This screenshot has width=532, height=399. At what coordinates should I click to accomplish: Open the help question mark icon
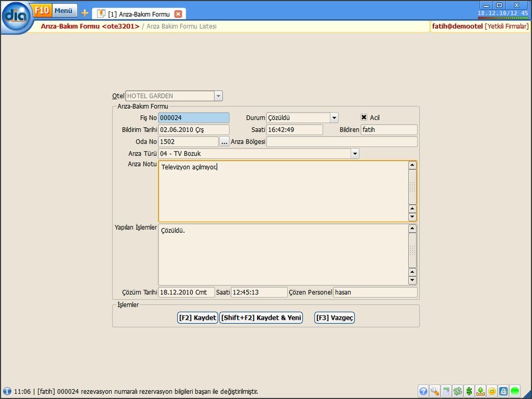click(423, 391)
